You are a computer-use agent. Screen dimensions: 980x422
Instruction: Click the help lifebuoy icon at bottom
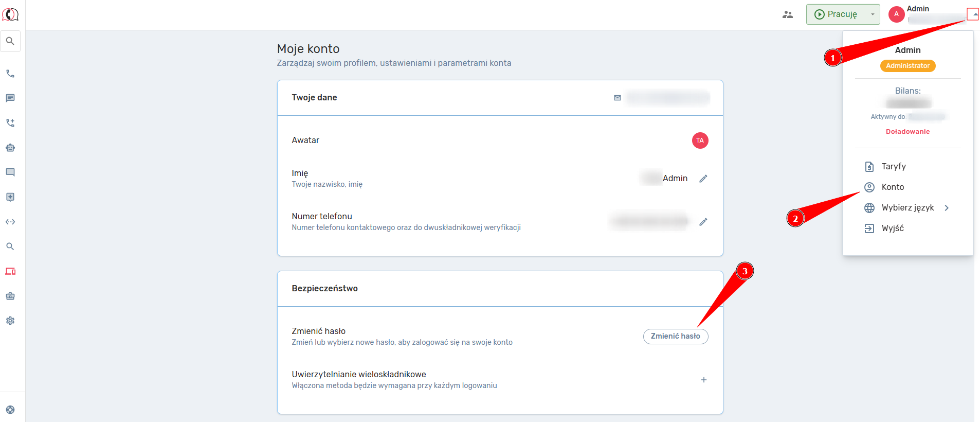pyautogui.click(x=10, y=410)
